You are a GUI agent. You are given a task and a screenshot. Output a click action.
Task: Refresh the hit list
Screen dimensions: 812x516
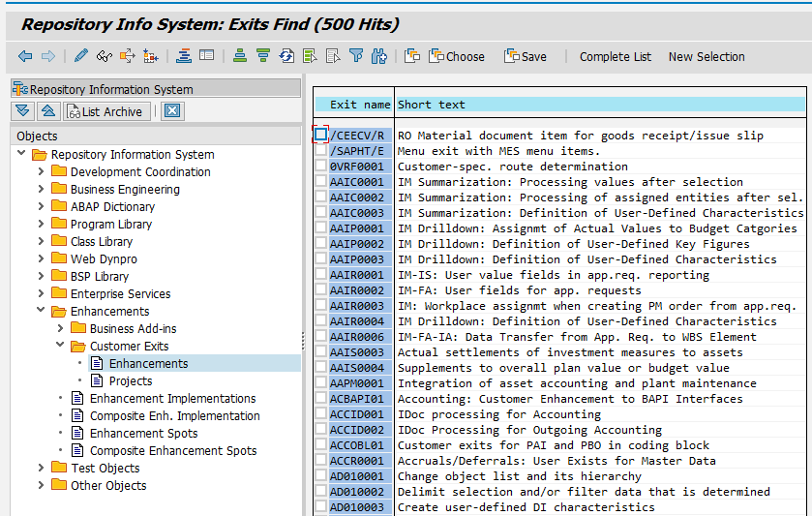[x=286, y=56]
